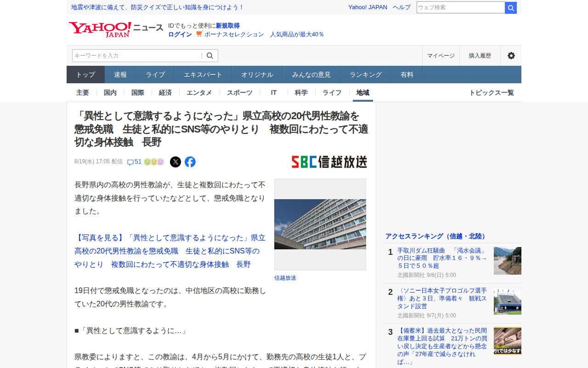Viewport: 588px width, 368px height.
Task: Open the comments bubble showing 51
Action: pos(134,162)
